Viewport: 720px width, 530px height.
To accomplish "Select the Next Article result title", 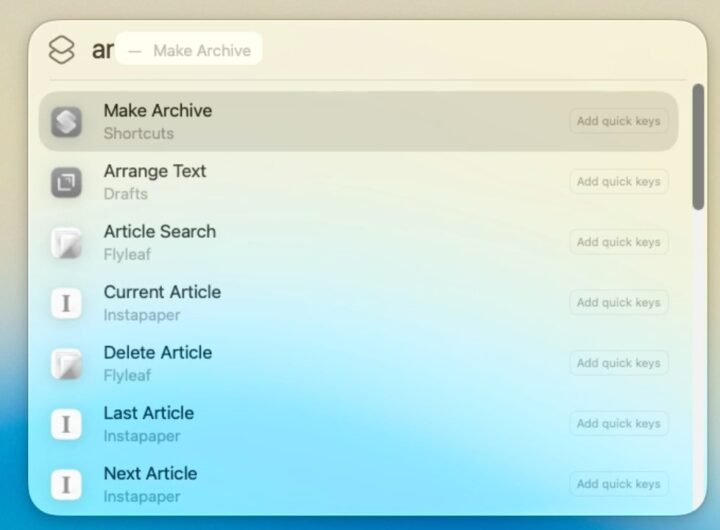I will 151,474.
